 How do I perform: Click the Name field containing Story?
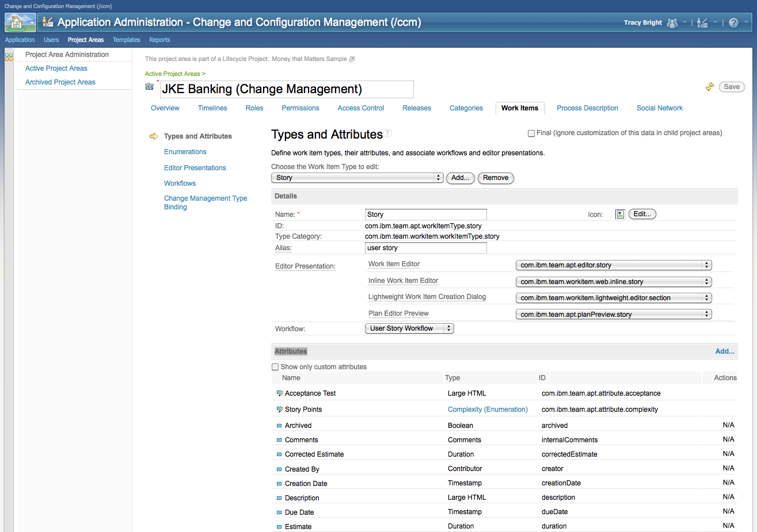(426, 215)
